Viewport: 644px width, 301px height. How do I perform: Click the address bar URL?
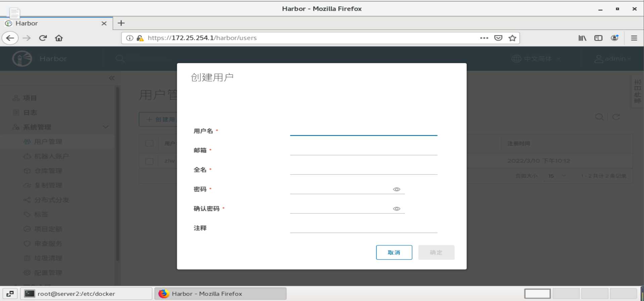click(202, 38)
